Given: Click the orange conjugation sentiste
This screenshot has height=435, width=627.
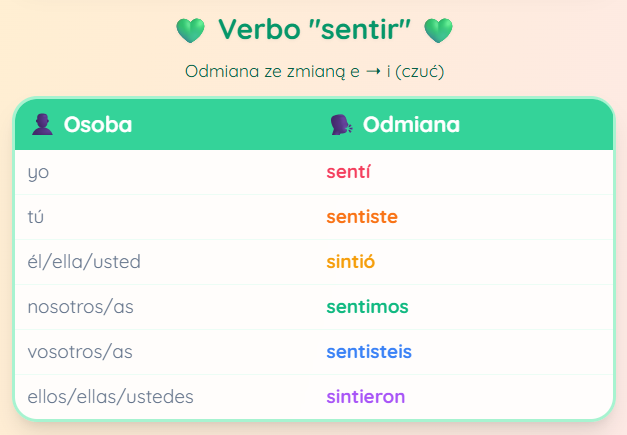Looking at the screenshot, I should coord(362,217).
